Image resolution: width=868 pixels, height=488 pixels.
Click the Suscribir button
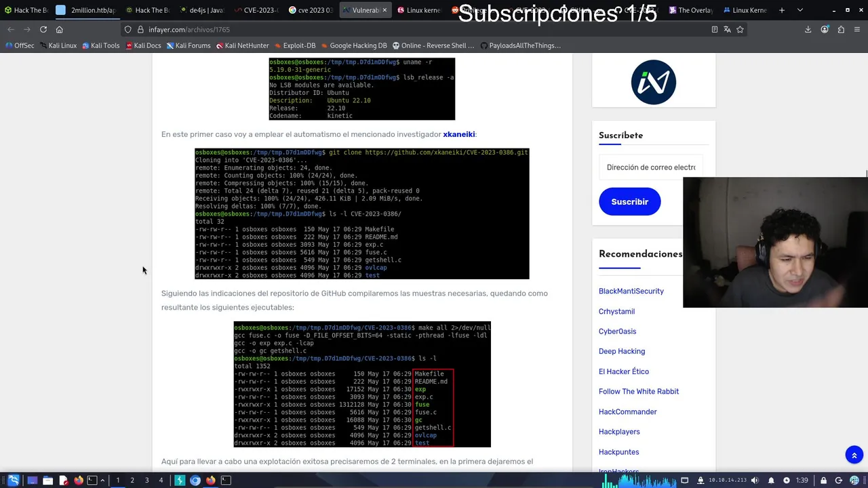point(629,202)
